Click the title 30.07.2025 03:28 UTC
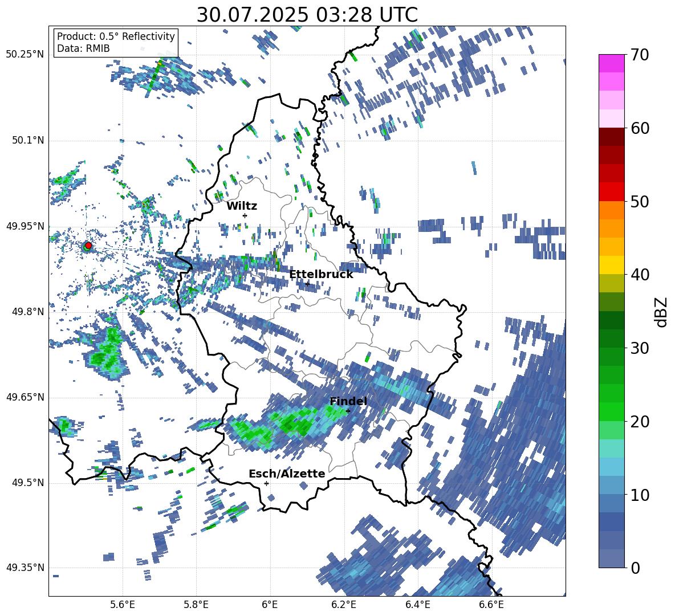The width and height of the screenshot is (675, 616). tap(307, 15)
